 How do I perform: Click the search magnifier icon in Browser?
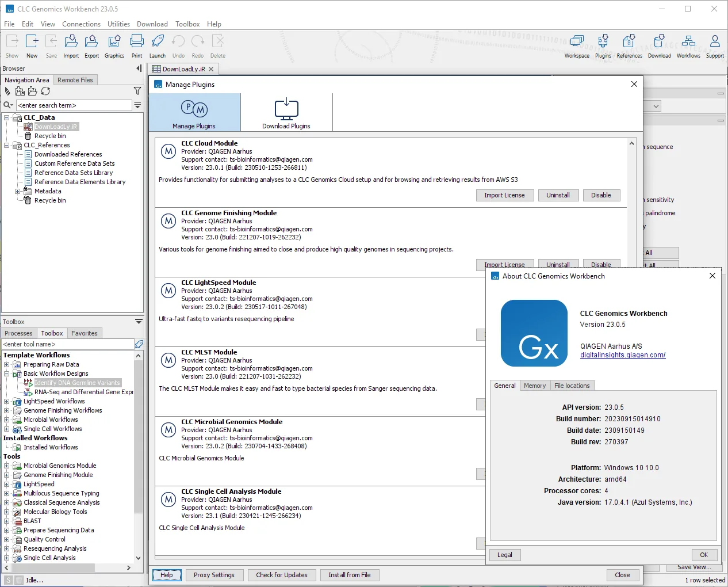point(7,105)
